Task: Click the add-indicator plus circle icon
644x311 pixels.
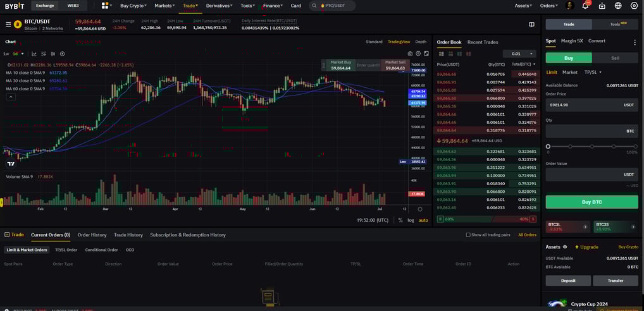Action: (63, 54)
